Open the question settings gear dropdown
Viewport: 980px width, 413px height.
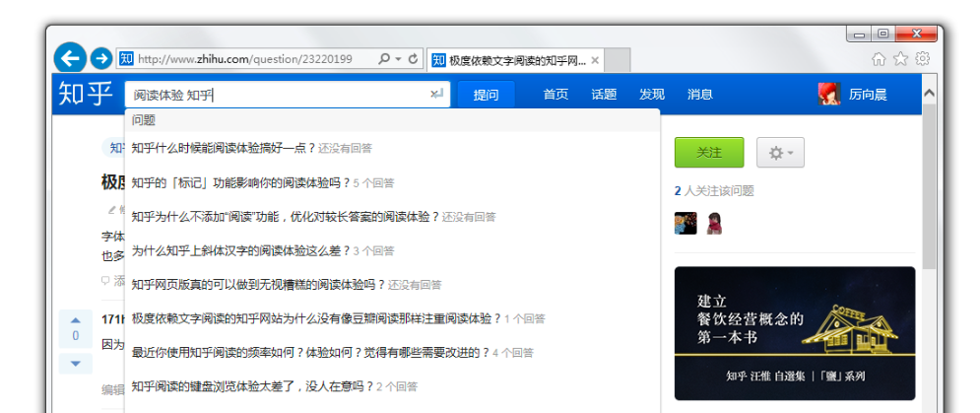tap(780, 152)
